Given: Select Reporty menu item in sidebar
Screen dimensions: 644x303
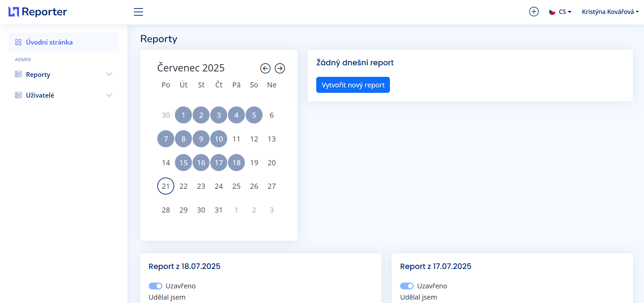Looking at the screenshot, I should 38,74.
